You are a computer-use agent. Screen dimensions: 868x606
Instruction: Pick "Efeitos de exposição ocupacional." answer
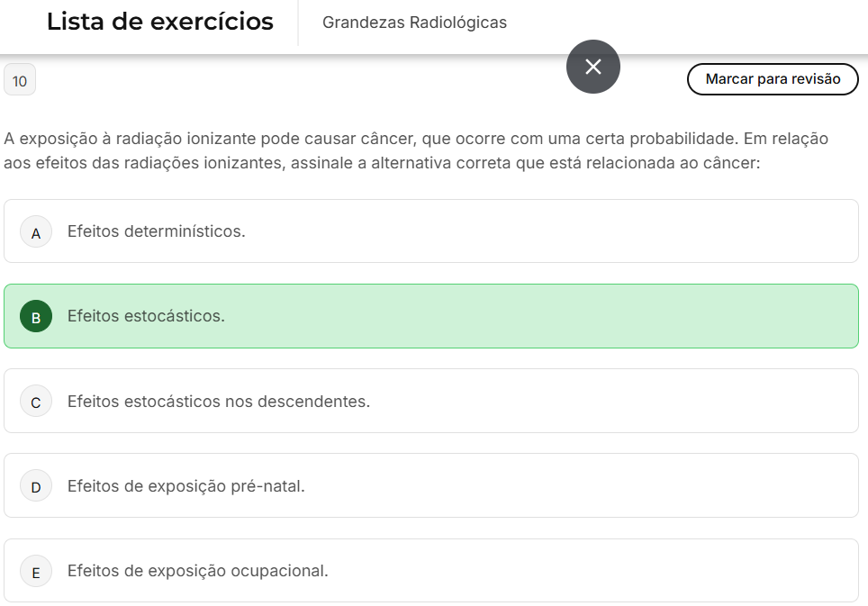198,570
